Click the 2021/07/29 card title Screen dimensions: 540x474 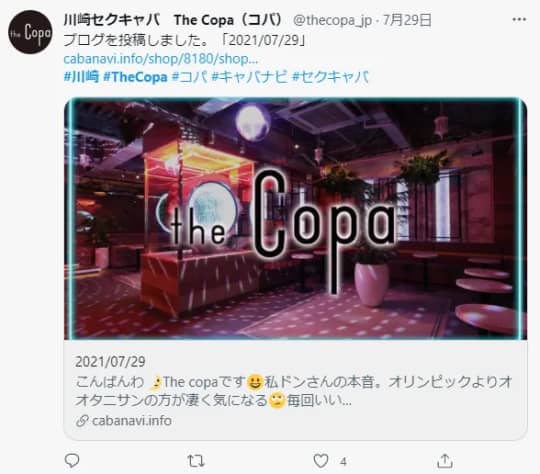[110, 362]
